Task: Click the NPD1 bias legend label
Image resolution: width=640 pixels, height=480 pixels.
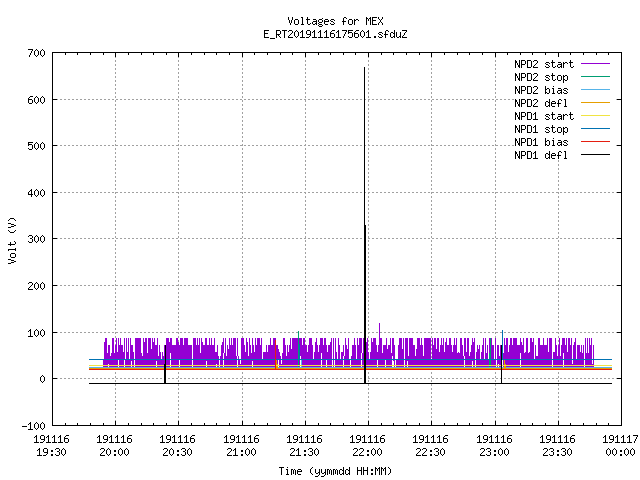Action: coord(541,142)
